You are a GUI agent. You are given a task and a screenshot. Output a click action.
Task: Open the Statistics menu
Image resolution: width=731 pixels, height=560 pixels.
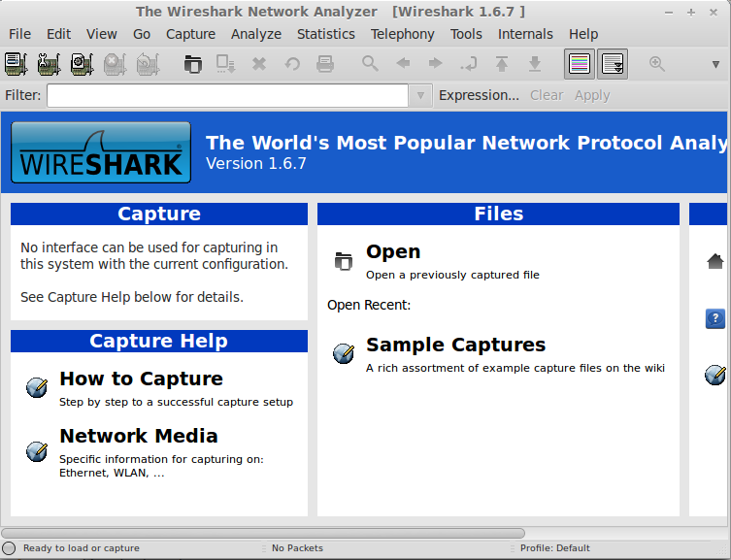tap(325, 34)
